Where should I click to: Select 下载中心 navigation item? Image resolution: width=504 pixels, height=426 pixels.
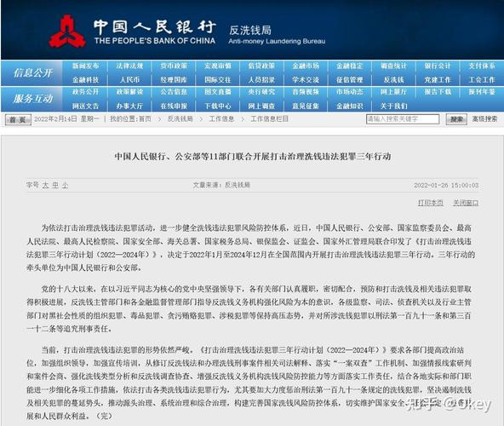(218, 106)
